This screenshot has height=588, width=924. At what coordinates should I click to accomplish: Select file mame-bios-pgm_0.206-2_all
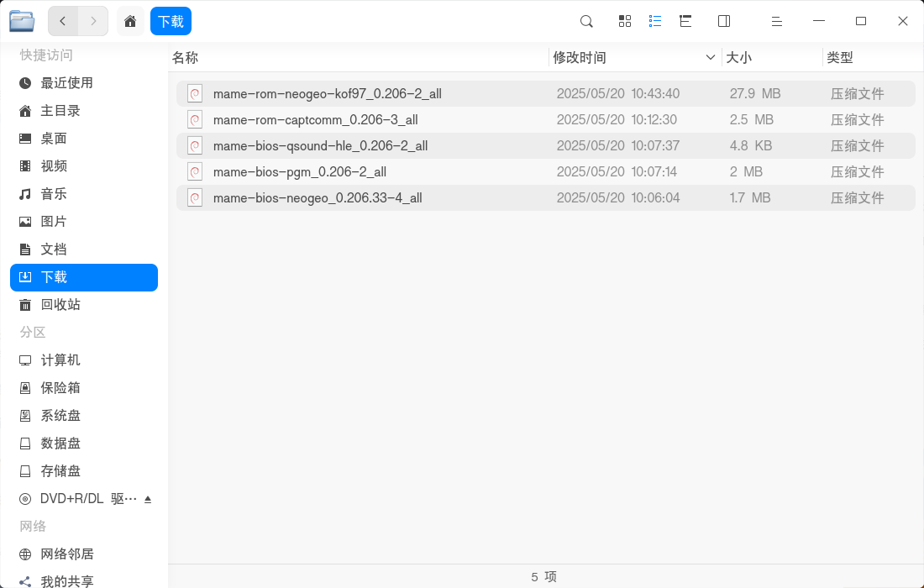tap(546, 171)
